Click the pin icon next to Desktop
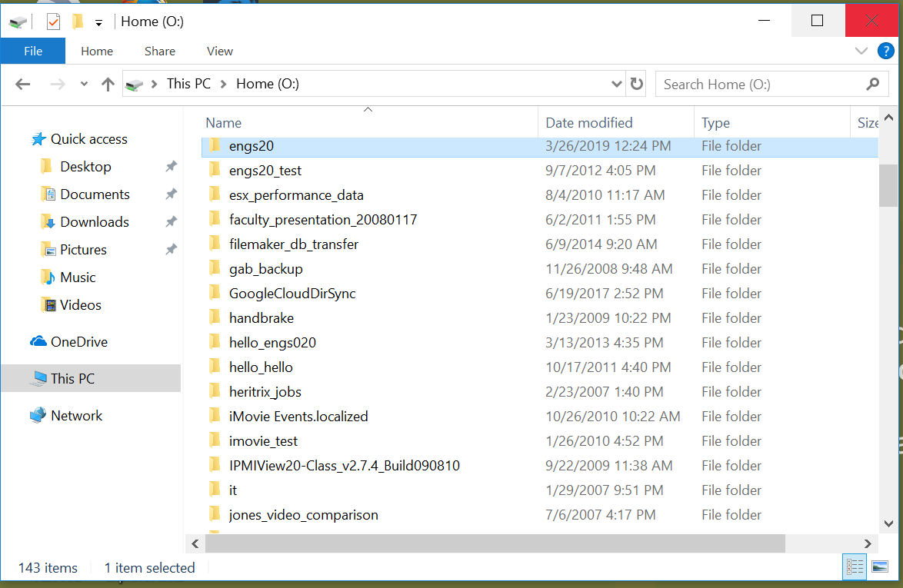The height and width of the screenshot is (588, 903). coord(171,167)
